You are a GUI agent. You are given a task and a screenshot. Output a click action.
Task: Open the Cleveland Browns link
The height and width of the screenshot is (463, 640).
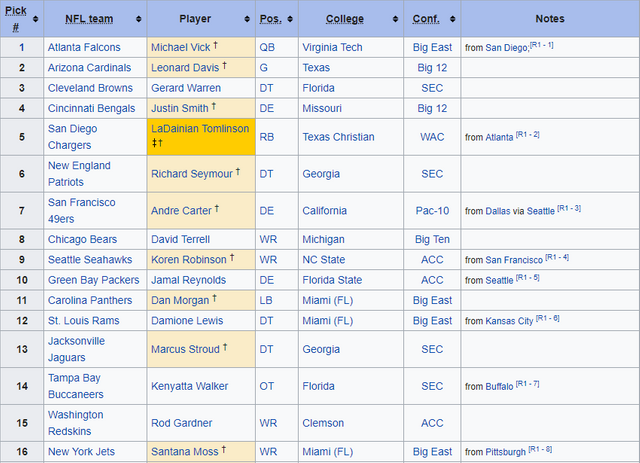pyautogui.click(x=90, y=88)
